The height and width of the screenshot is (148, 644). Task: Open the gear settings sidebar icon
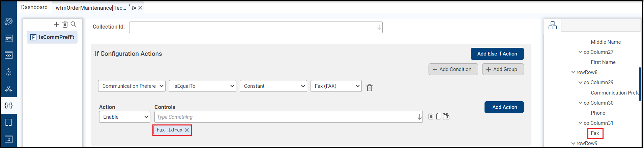pyautogui.click(x=8, y=22)
